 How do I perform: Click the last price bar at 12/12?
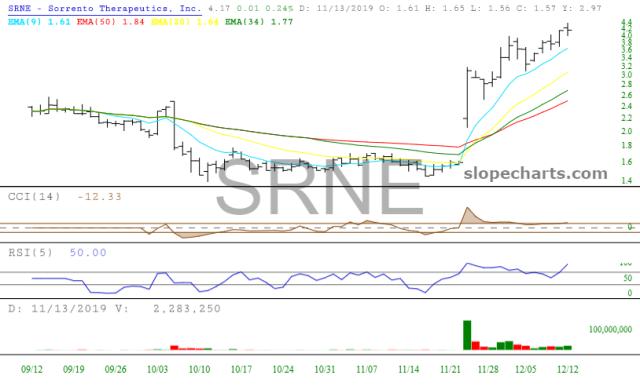click(568, 29)
